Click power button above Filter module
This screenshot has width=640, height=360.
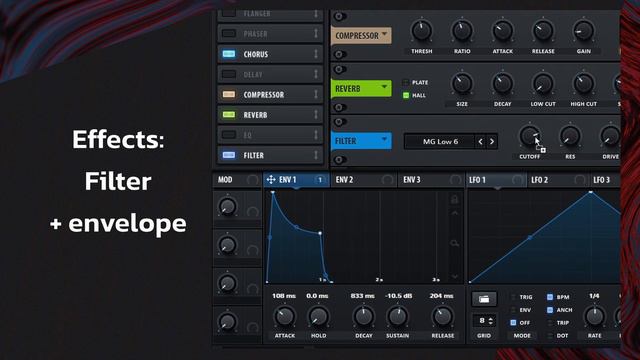[x=339, y=122]
